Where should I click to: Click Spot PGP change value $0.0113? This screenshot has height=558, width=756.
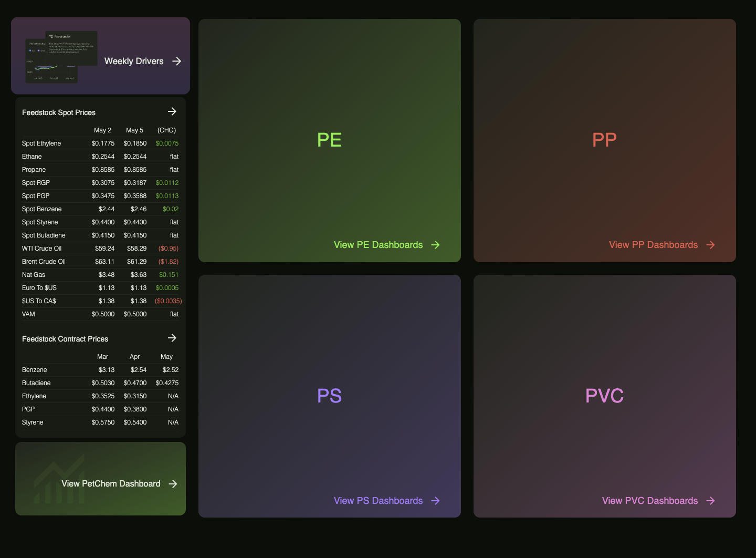point(167,196)
